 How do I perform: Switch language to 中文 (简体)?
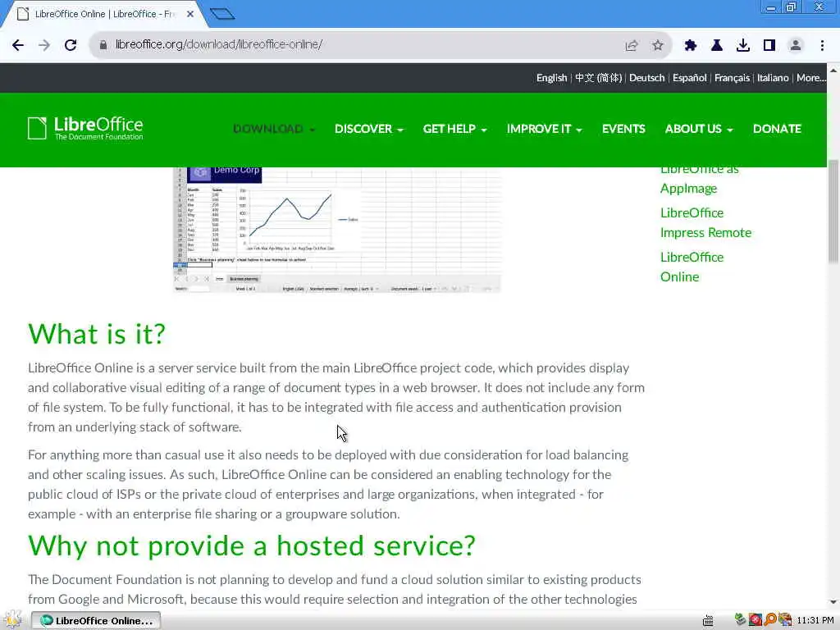pos(598,78)
